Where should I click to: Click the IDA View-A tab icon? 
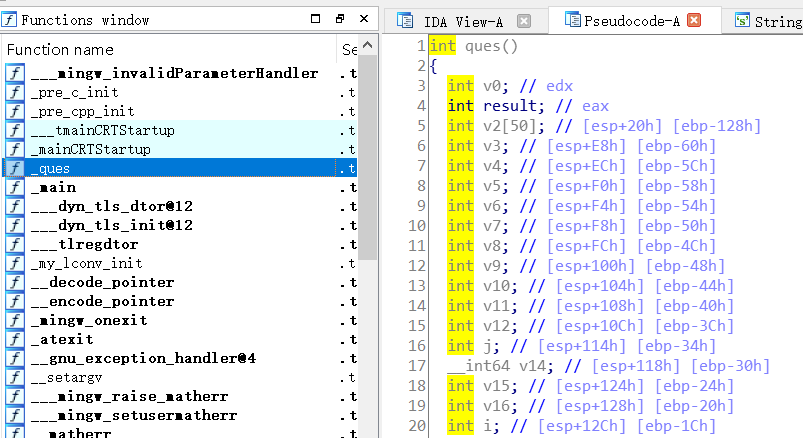coord(405,20)
